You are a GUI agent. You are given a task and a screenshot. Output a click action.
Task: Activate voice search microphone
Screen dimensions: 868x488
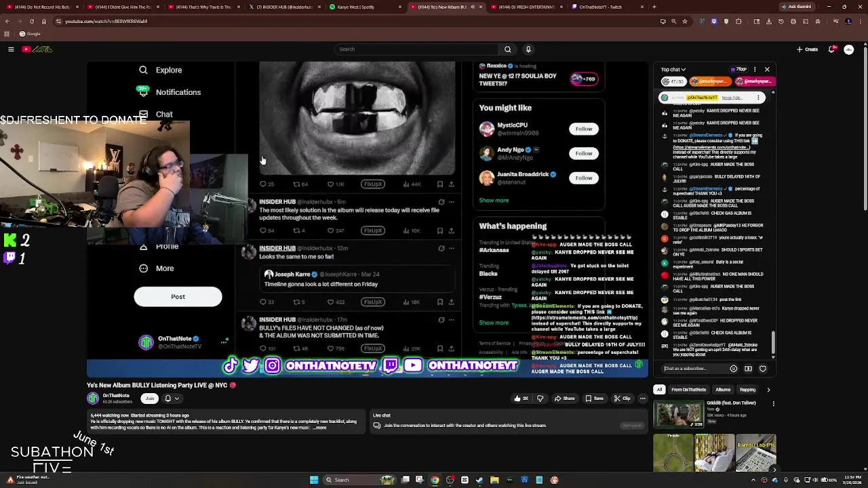pos(528,49)
